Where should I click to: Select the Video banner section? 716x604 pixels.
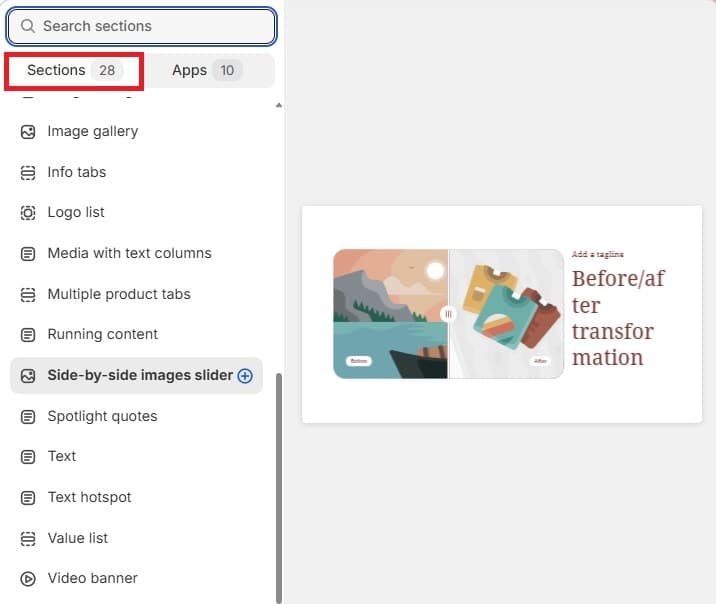tap(93, 578)
